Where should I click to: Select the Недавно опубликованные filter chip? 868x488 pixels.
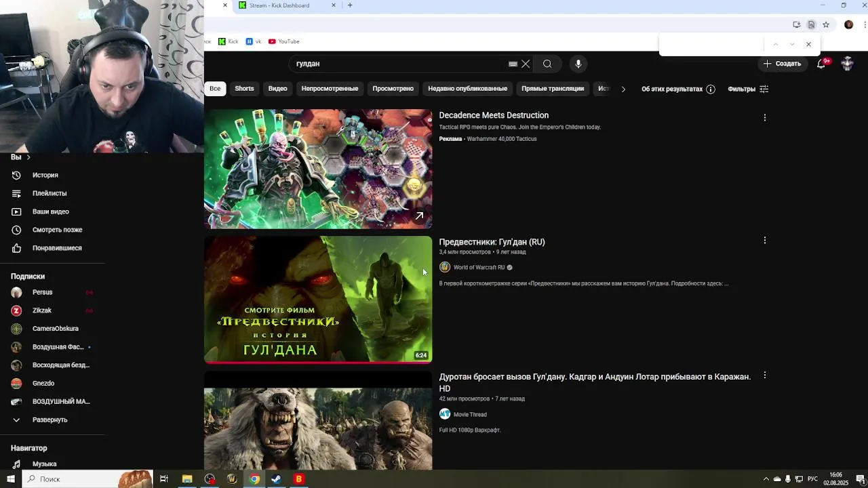coord(467,89)
